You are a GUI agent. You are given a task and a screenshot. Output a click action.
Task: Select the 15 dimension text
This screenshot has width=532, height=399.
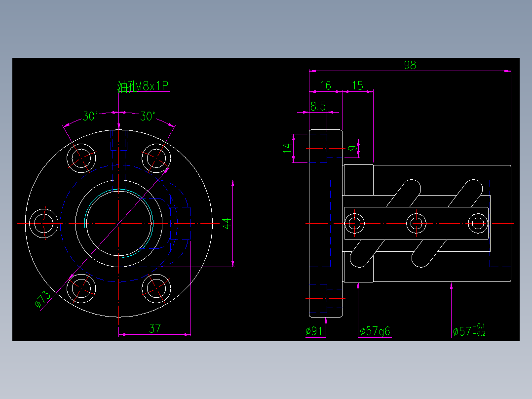click(x=358, y=85)
